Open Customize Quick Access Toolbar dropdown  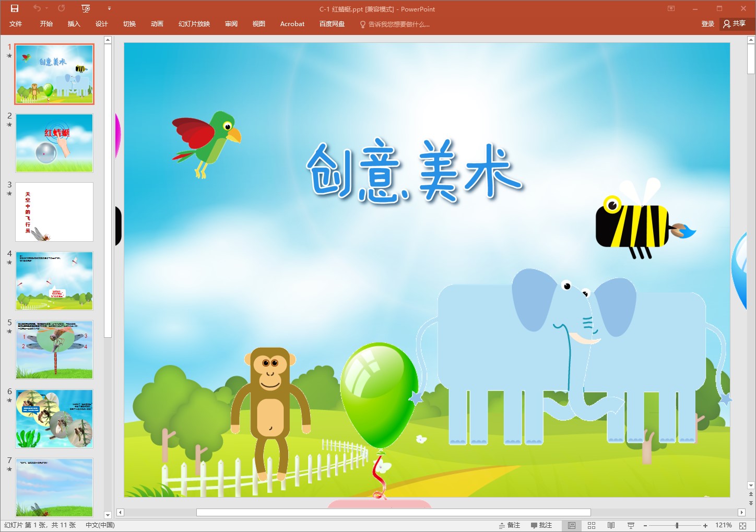(x=109, y=8)
